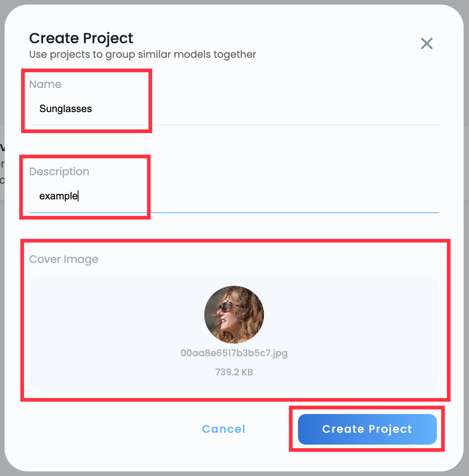Image resolution: width=469 pixels, height=476 pixels.
Task: Click the circular cover image thumbnail
Action: 234,315
